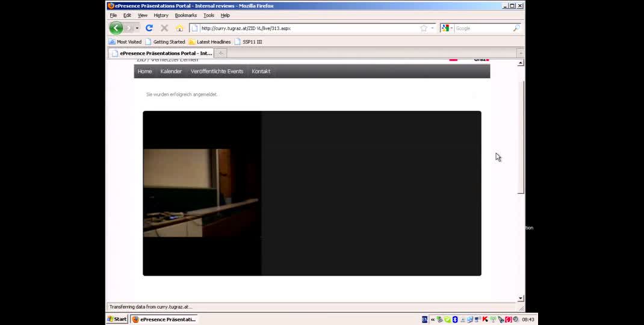Screen dimensions: 644x325
Task: Open the Latest Headlines feed bookmark
Action: click(x=210, y=42)
